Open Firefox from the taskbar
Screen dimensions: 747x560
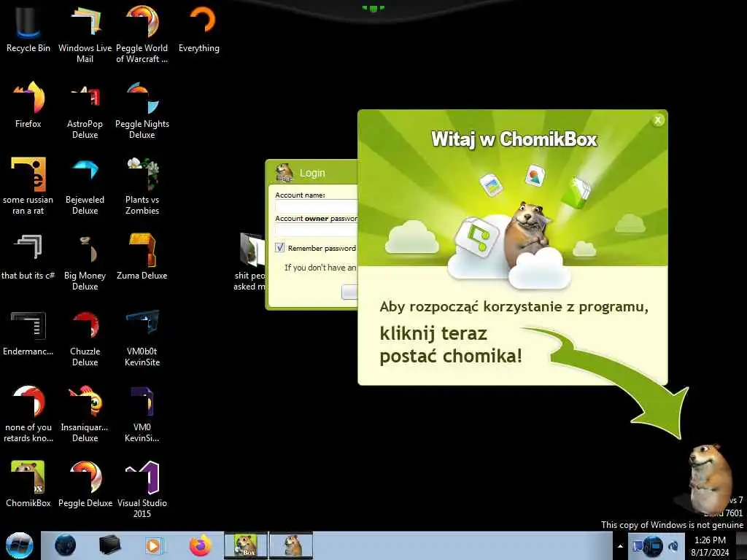click(x=201, y=545)
